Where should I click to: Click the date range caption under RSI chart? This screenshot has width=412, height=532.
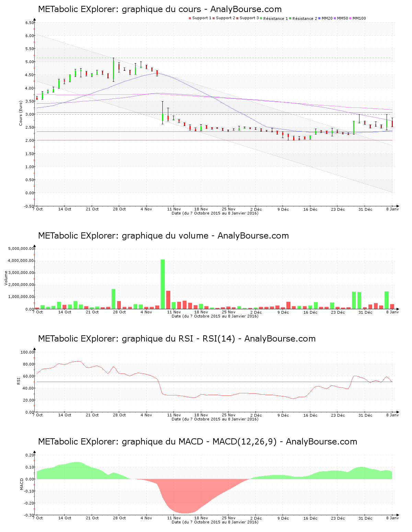[215, 419]
